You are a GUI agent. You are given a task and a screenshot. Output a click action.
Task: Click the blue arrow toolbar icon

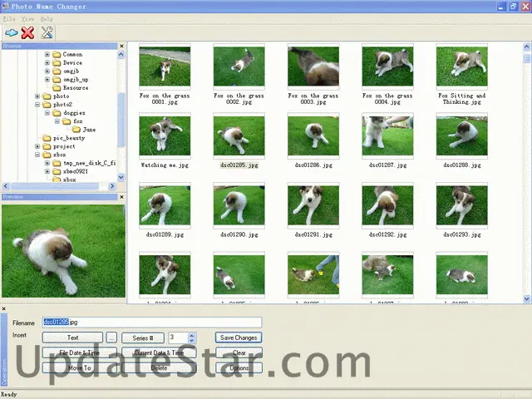11,33
